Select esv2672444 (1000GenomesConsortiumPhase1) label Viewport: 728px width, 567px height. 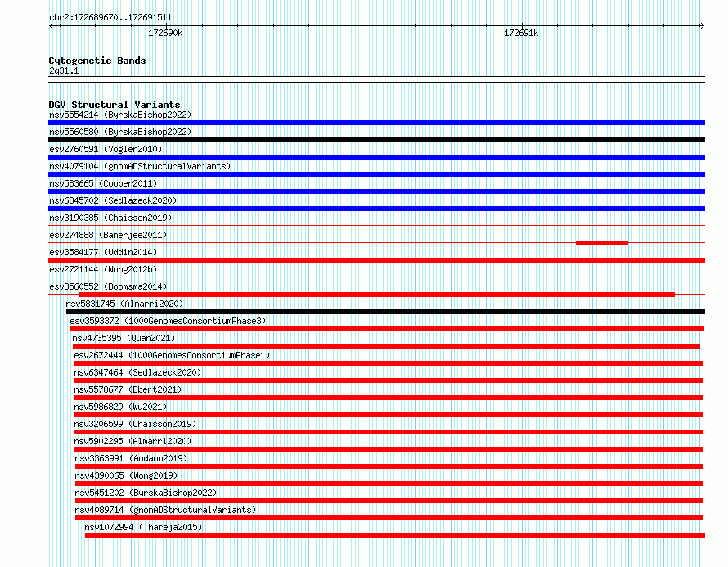coord(172,355)
